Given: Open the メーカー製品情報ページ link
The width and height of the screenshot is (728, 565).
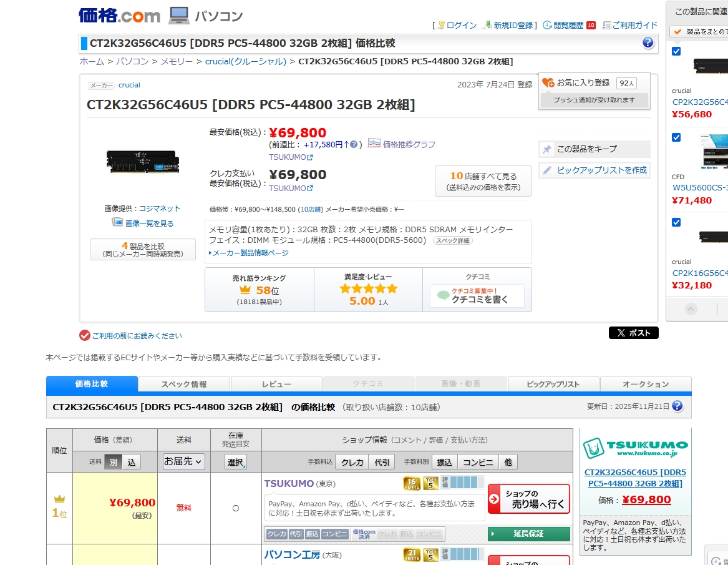Looking at the screenshot, I should (250, 253).
